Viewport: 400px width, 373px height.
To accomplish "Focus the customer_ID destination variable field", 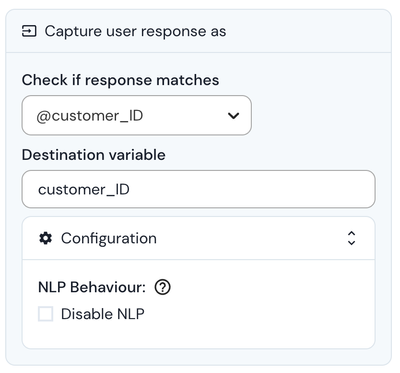I will (x=199, y=189).
